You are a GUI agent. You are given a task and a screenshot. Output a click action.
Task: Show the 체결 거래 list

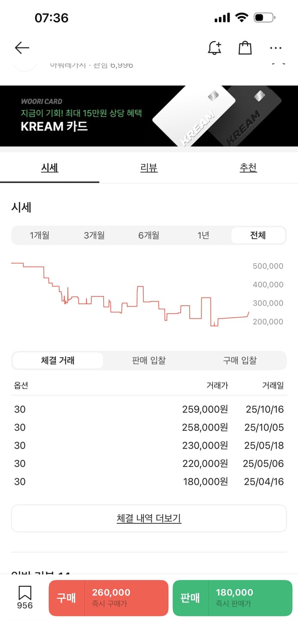pyautogui.click(x=58, y=361)
